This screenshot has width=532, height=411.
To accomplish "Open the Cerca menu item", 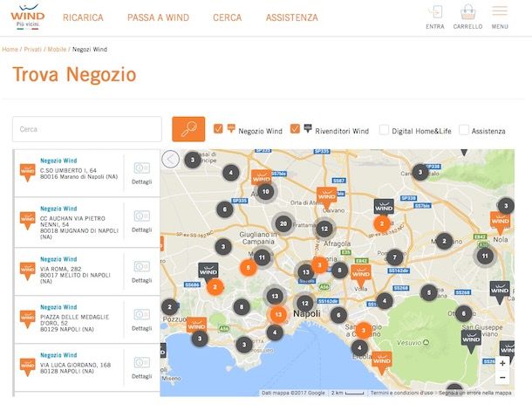I will tap(228, 17).
